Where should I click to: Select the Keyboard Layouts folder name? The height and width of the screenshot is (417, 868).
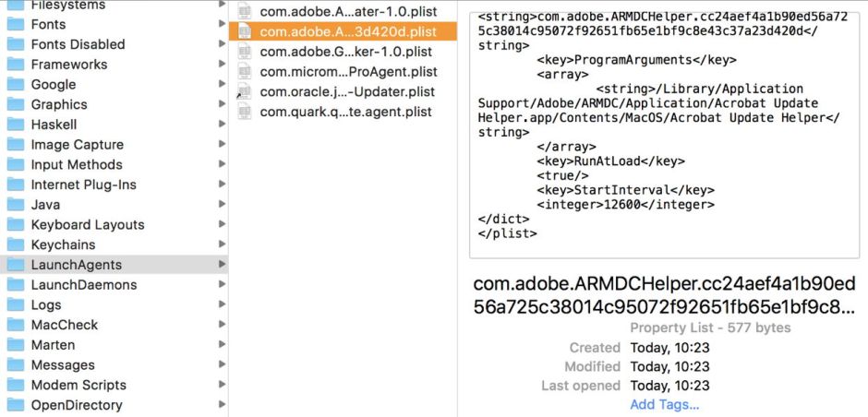point(88,225)
